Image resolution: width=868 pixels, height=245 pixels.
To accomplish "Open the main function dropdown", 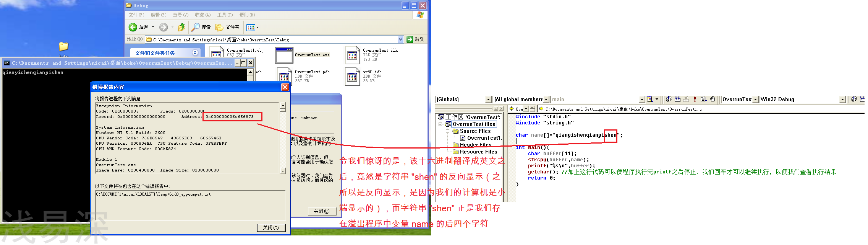I will coord(642,100).
